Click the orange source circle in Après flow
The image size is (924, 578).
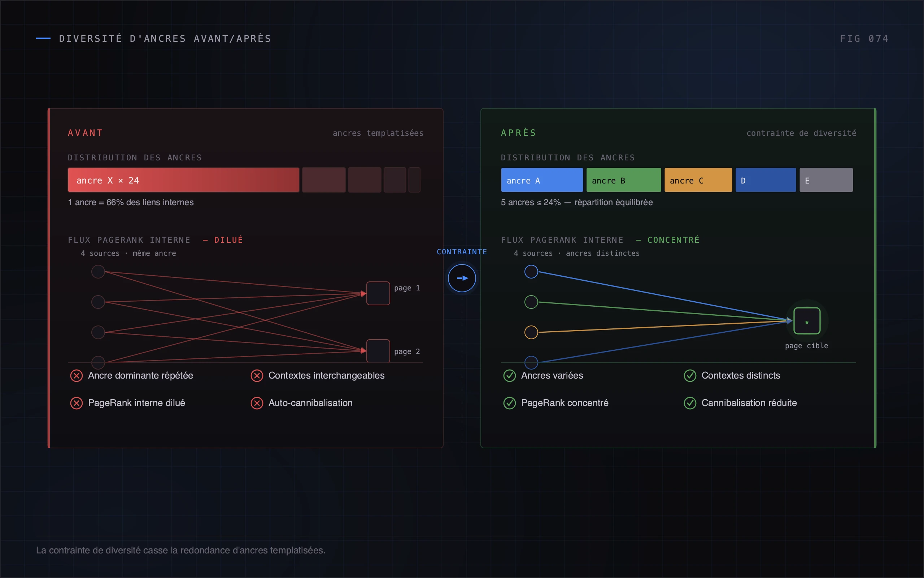[x=531, y=332]
